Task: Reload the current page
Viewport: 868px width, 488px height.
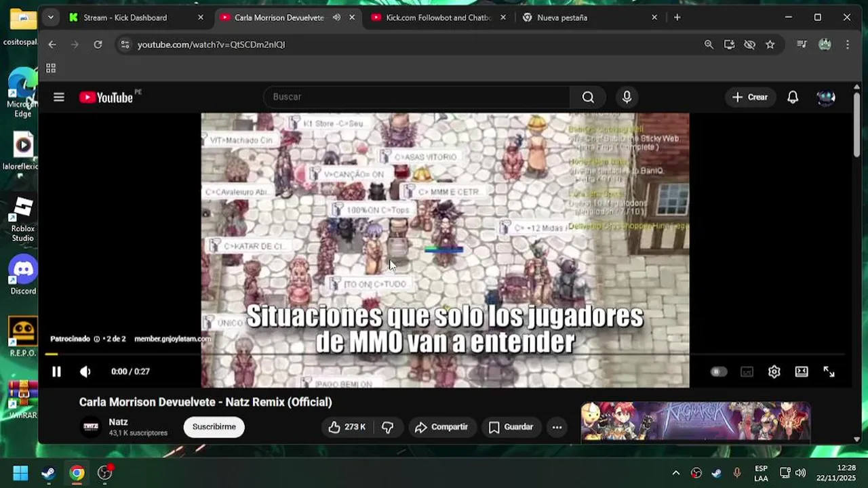Action: [98, 45]
